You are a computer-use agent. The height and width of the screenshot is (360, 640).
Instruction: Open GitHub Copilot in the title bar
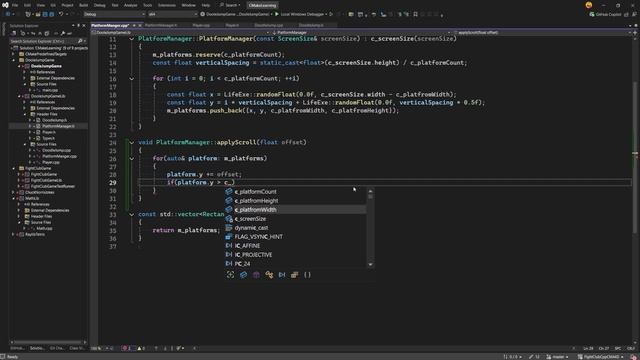(x=605, y=14)
